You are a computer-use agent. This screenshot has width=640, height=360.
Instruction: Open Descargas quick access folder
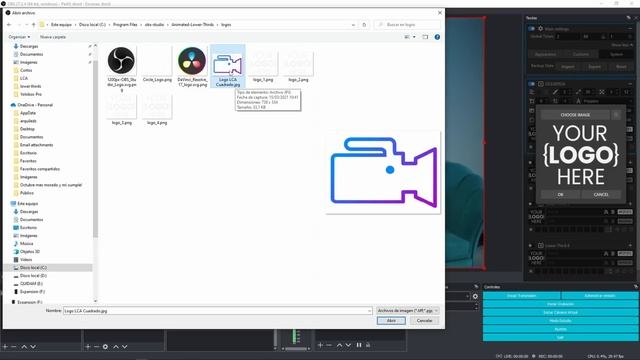click(29, 46)
